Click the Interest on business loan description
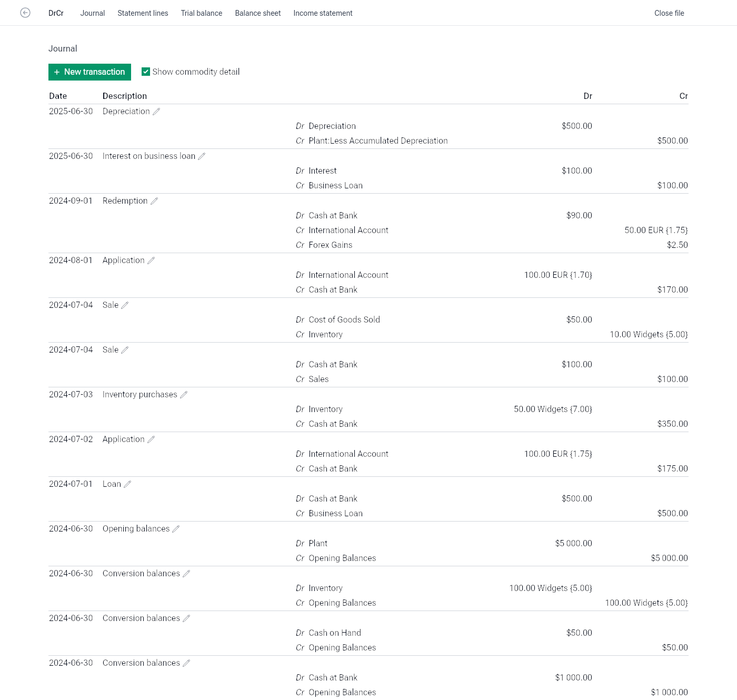Image resolution: width=737 pixels, height=700 pixels. click(149, 156)
